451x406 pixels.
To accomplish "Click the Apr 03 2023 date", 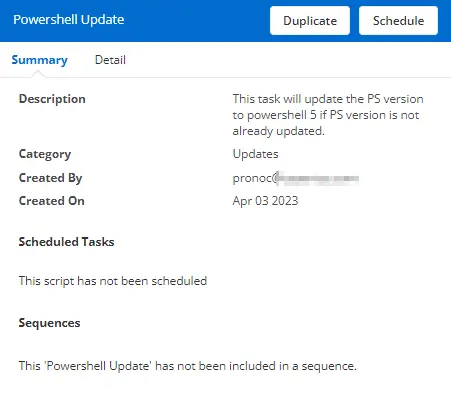I will (x=265, y=201).
